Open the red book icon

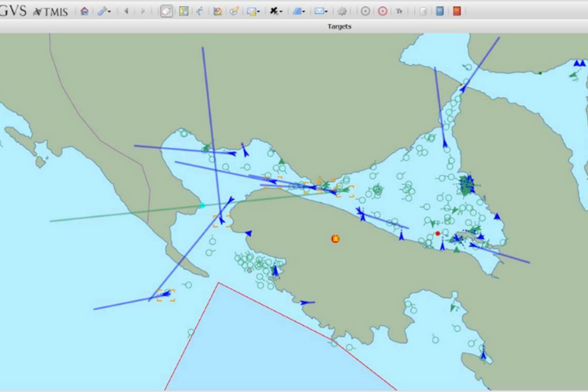click(x=457, y=11)
